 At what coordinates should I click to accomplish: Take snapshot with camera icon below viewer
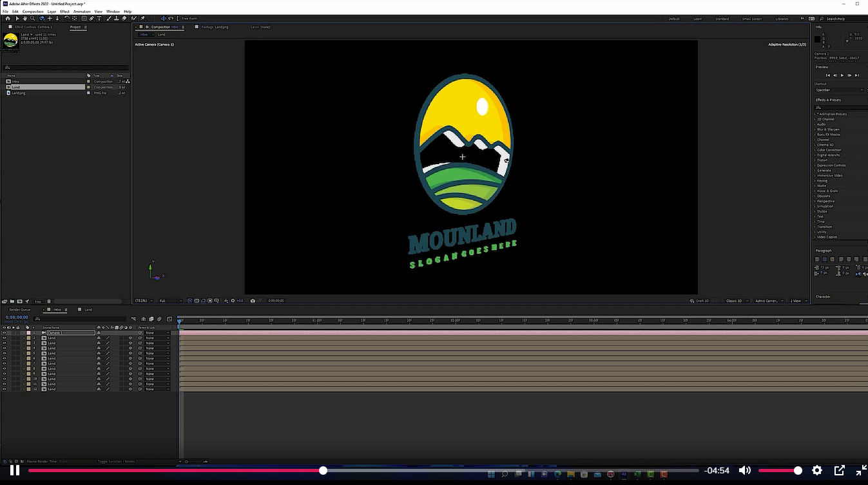click(x=253, y=301)
